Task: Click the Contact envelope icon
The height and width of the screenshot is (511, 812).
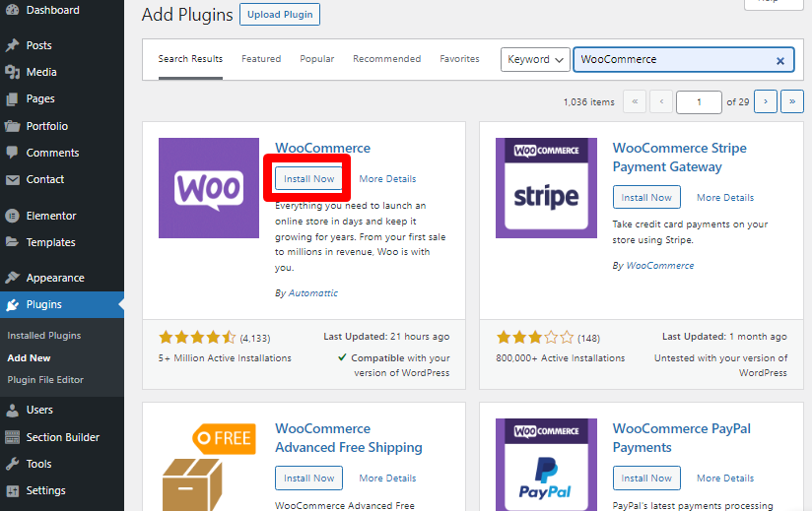Action: coord(12,179)
